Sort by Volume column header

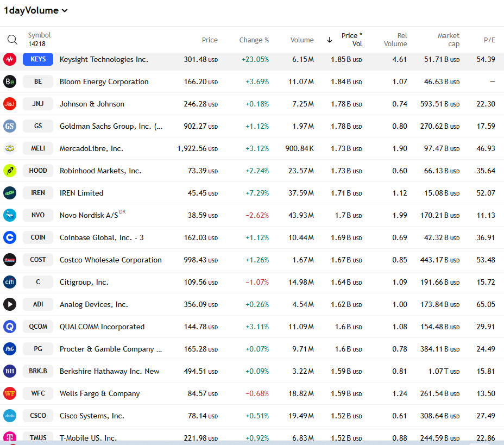(302, 40)
